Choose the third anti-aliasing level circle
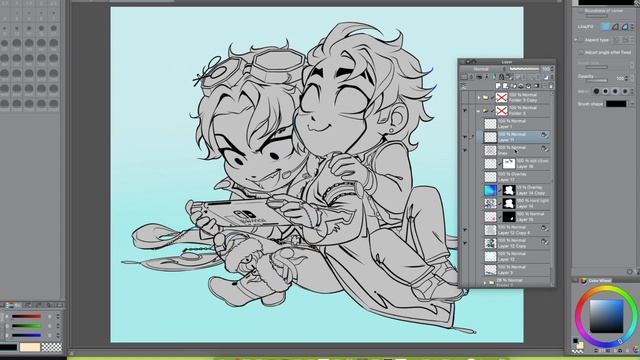 (x=615, y=91)
